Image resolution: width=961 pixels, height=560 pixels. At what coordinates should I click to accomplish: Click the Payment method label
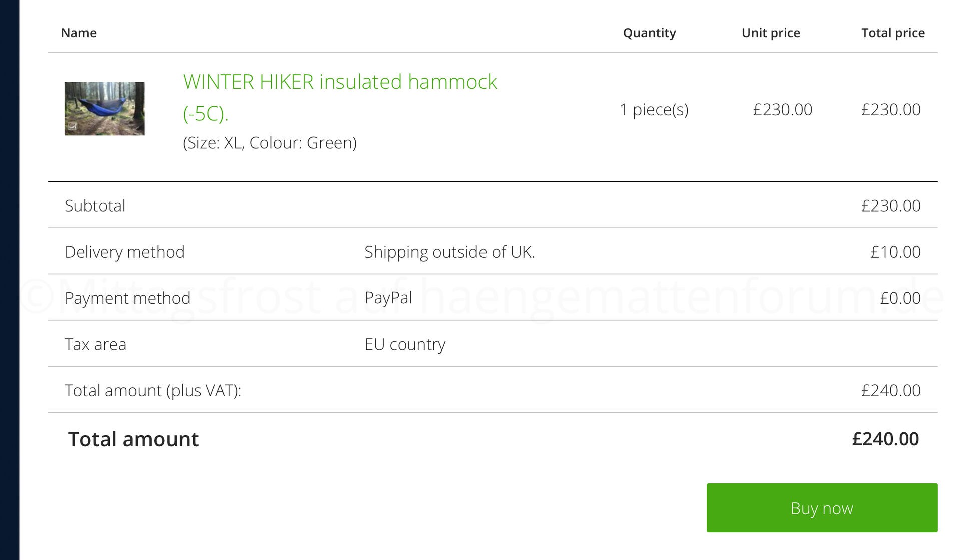pos(128,298)
